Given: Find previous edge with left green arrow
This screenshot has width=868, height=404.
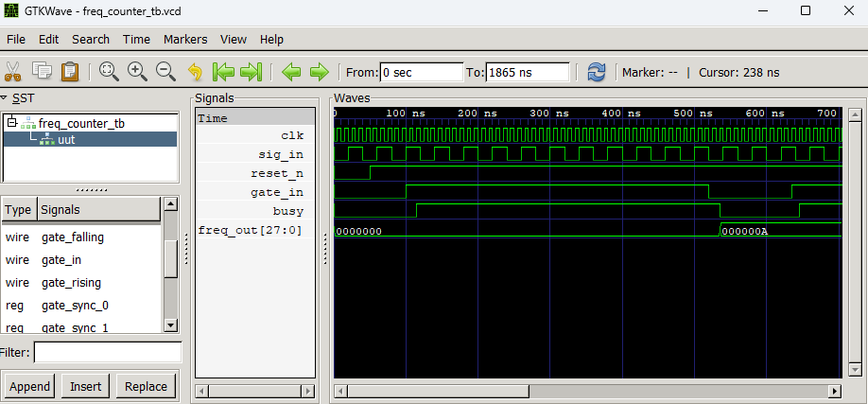Looking at the screenshot, I should pyautogui.click(x=292, y=72).
